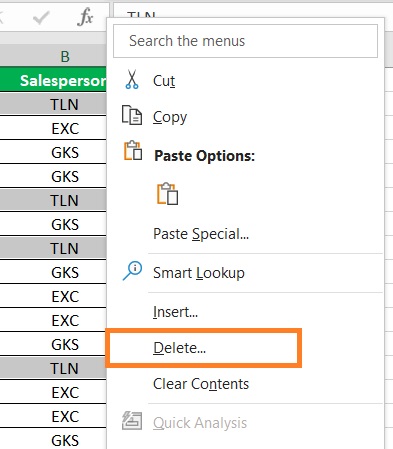Click the formula bar checkmark Enter icon

click(x=41, y=17)
